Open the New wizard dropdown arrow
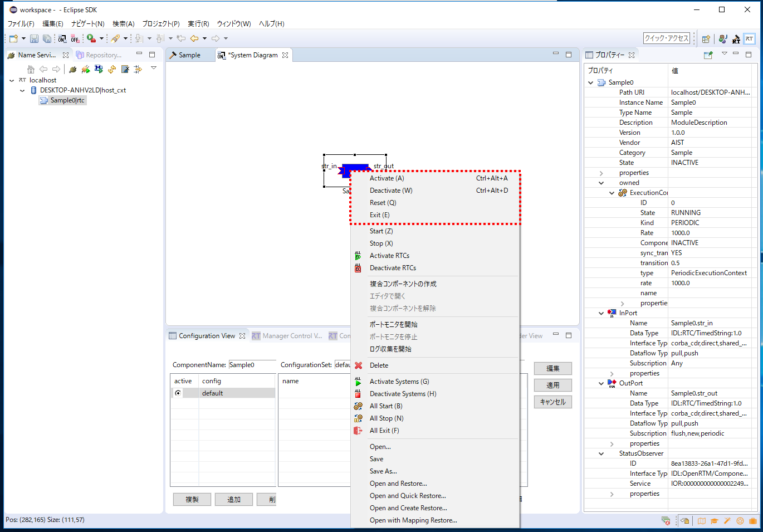Image resolution: width=763 pixels, height=532 pixels. pos(23,38)
